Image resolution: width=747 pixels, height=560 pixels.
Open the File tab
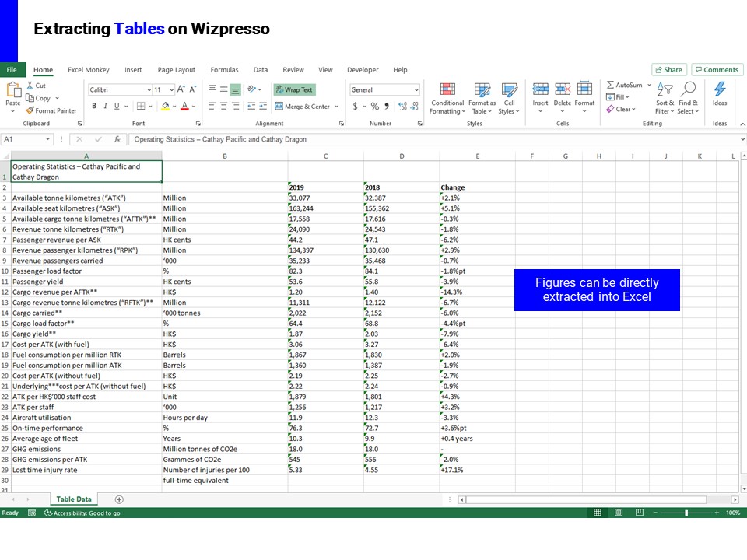(12, 69)
